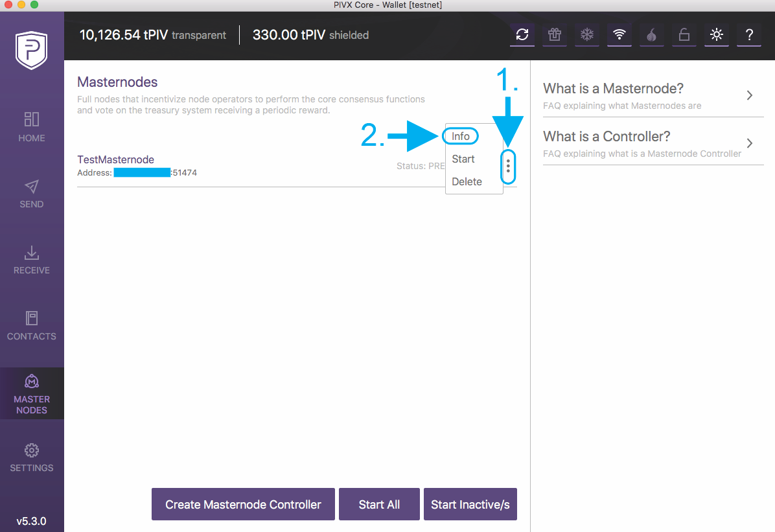Open help via the question mark icon
Screen dimensions: 775x532
(x=749, y=34)
